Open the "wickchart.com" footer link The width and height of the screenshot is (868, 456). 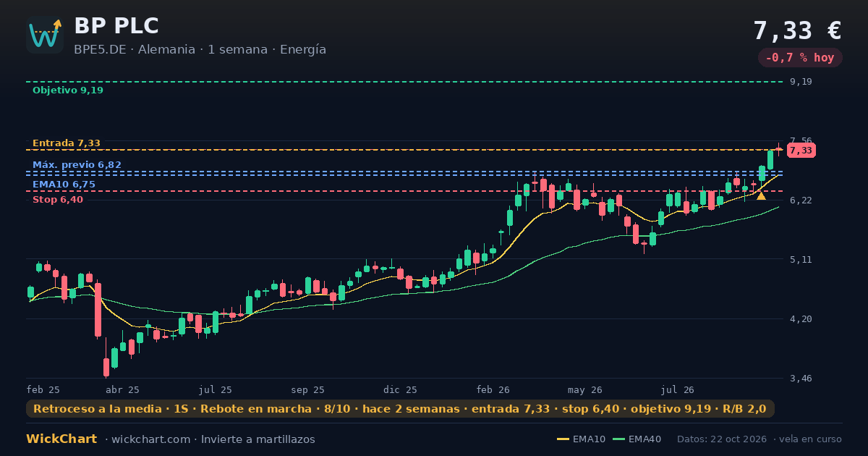coord(152,439)
